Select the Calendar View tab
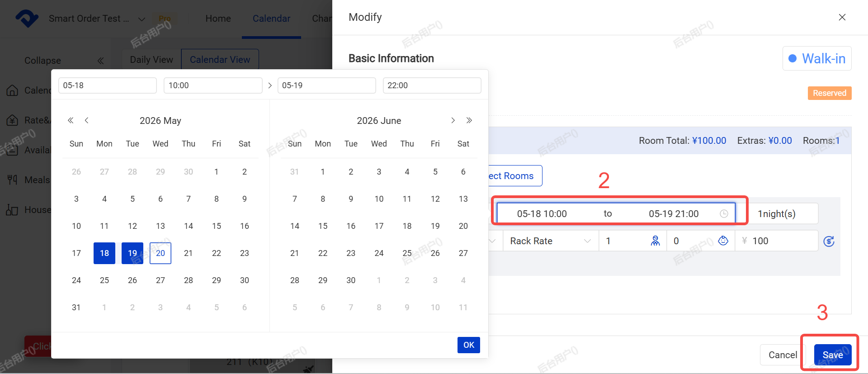 pyautogui.click(x=220, y=60)
